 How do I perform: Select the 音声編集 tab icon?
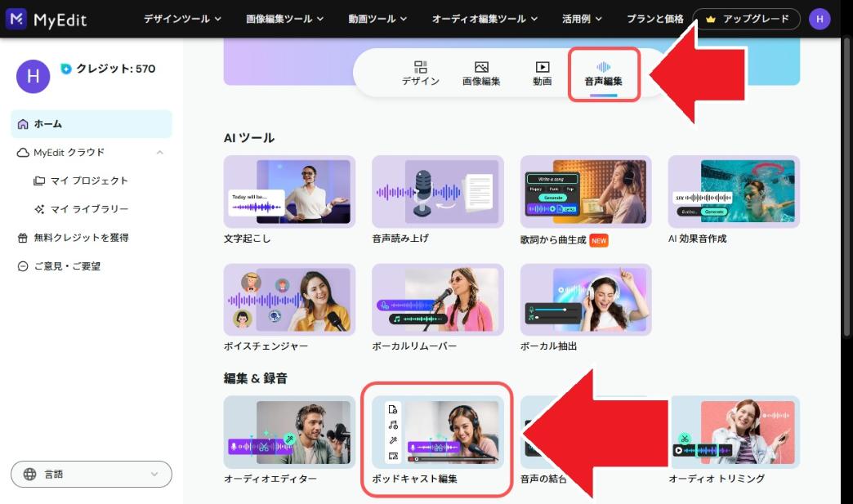[602, 66]
